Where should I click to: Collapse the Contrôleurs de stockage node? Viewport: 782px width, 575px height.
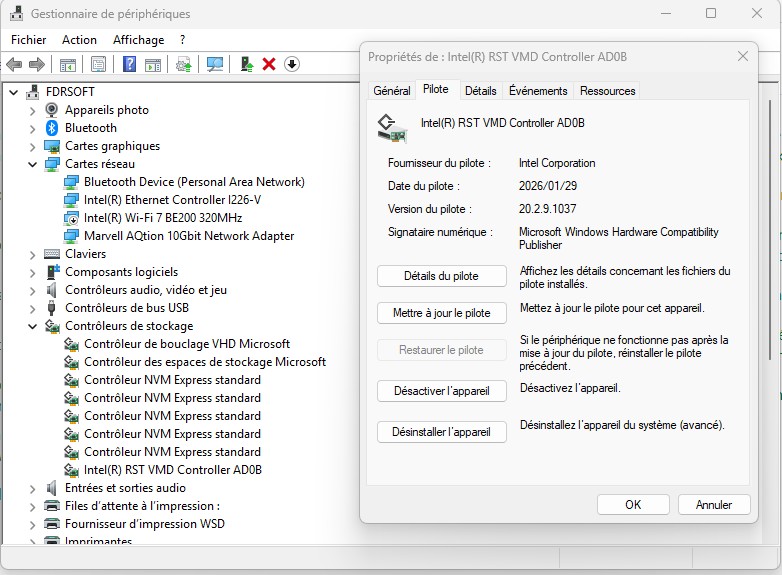[x=33, y=326]
